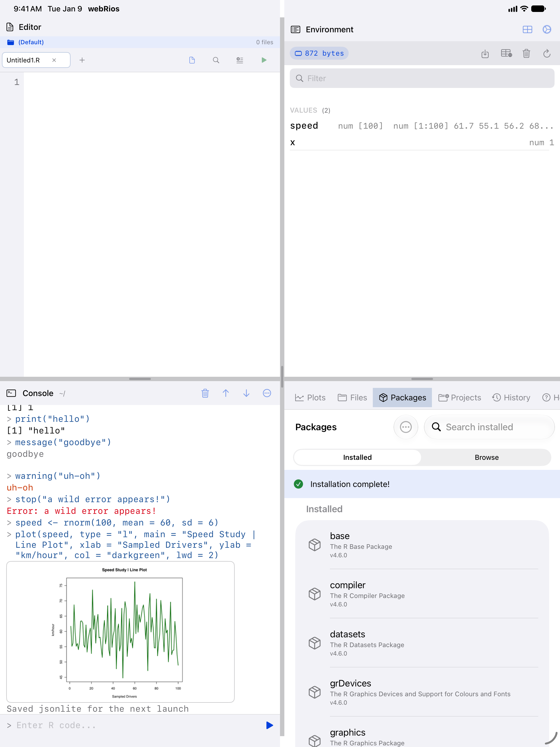
Task: Click the import data icon in Environment
Action: pyautogui.click(x=485, y=53)
